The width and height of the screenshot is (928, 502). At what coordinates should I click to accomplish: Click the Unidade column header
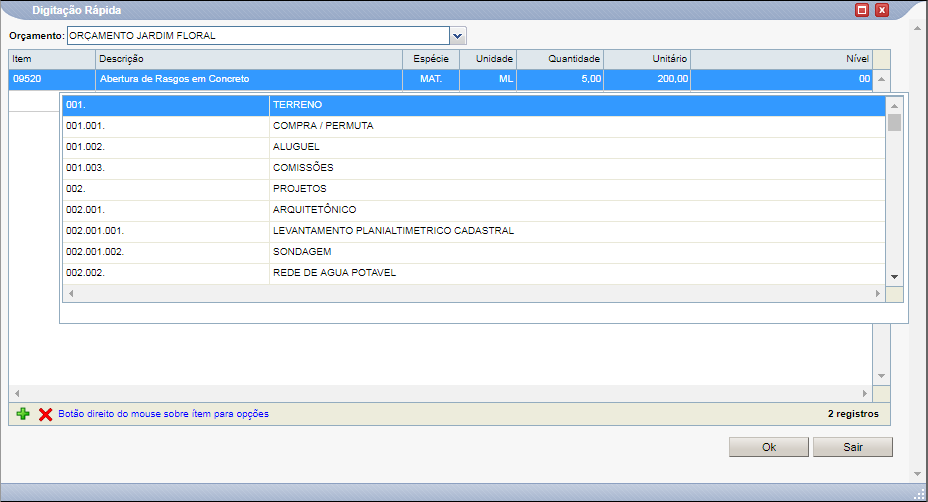(488, 59)
